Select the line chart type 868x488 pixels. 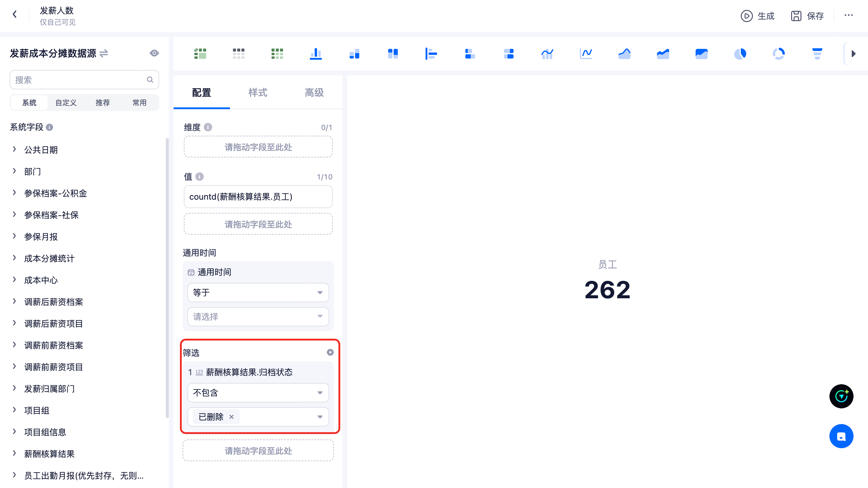tap(586, 54)
